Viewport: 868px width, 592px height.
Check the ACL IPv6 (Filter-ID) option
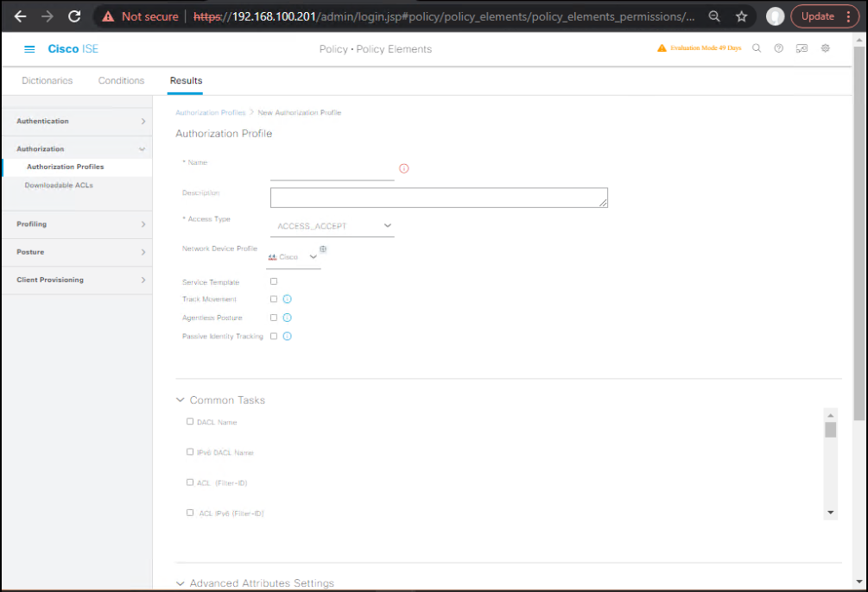190,513
